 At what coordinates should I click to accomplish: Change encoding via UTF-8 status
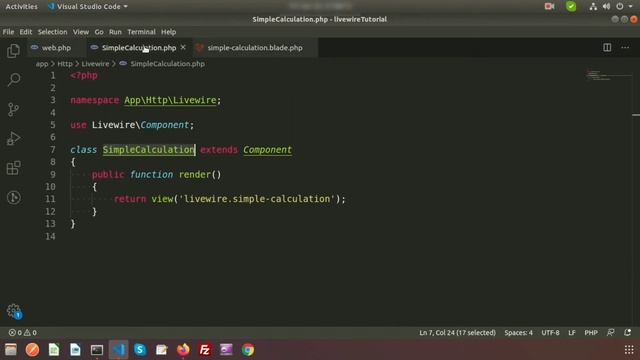coord(550,333)
